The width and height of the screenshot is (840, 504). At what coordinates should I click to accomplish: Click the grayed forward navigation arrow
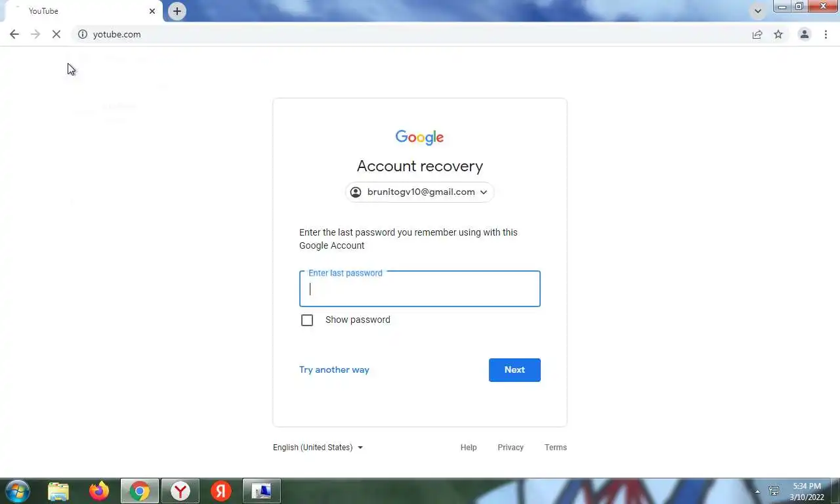coord(35,34)
